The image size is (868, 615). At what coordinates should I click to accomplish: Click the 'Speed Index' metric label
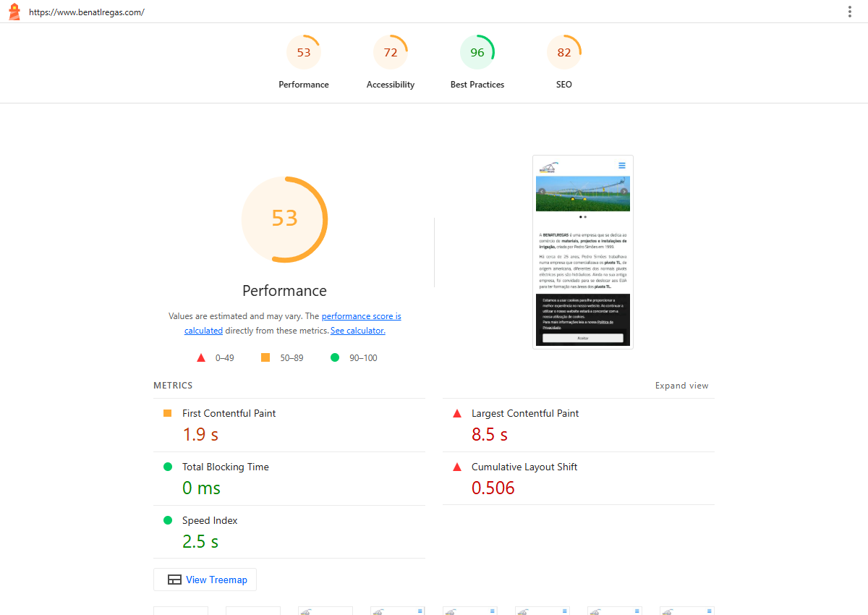(210, 520)
